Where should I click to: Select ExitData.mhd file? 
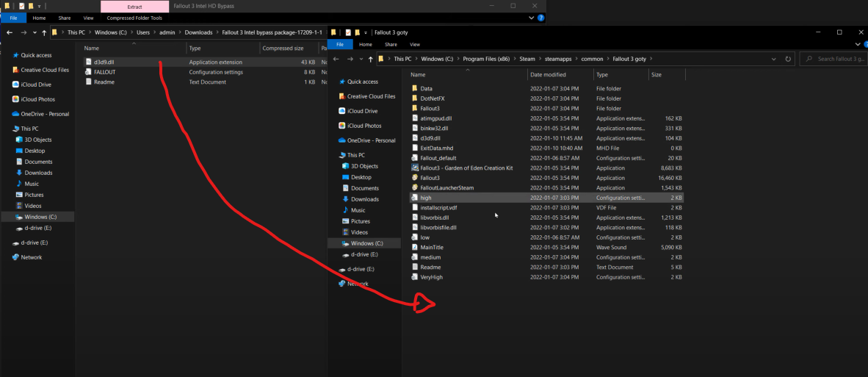tap(437, 148)
